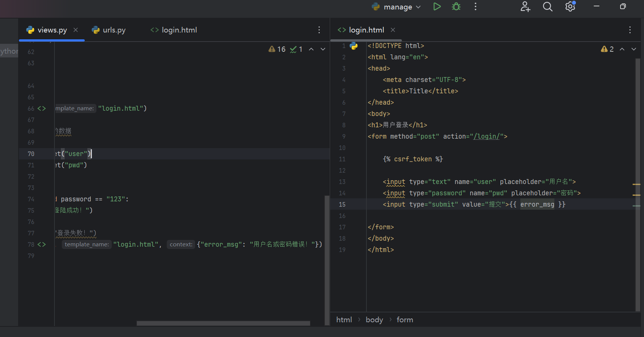
Task: Place cursor on "pwd" in line 71
Action: pyautogui.click(x=74, y=165)
